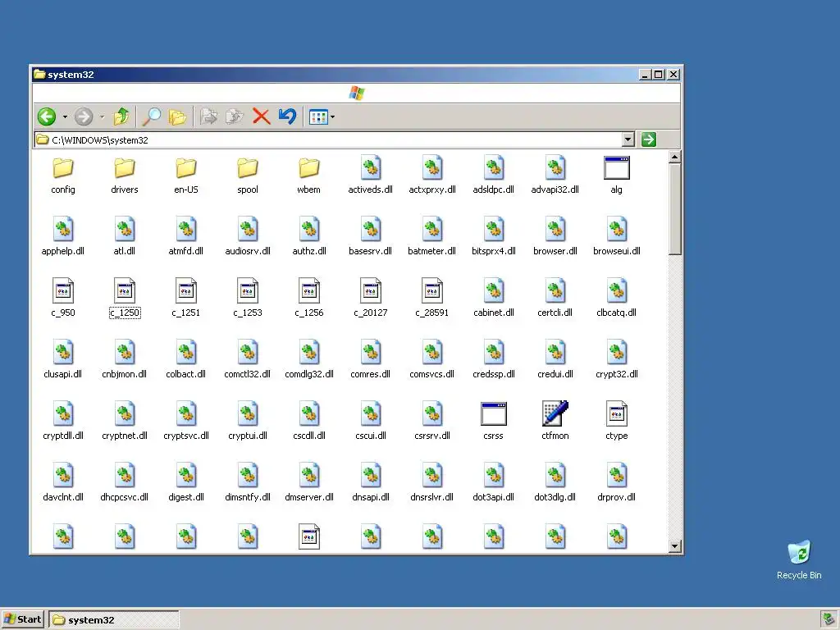Select the ctype file icon
840x630 pixels.
(x=617, y=413)
